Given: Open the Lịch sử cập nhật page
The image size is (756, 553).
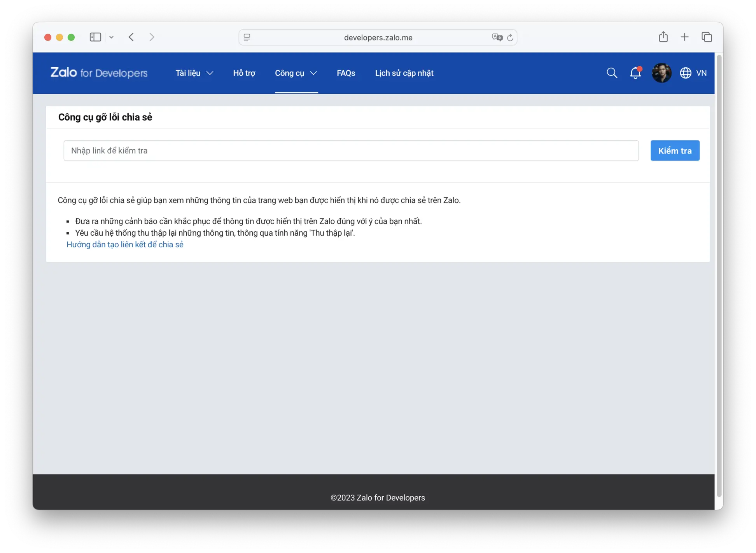Looking at the screenshot, I should tap(404, 73).
